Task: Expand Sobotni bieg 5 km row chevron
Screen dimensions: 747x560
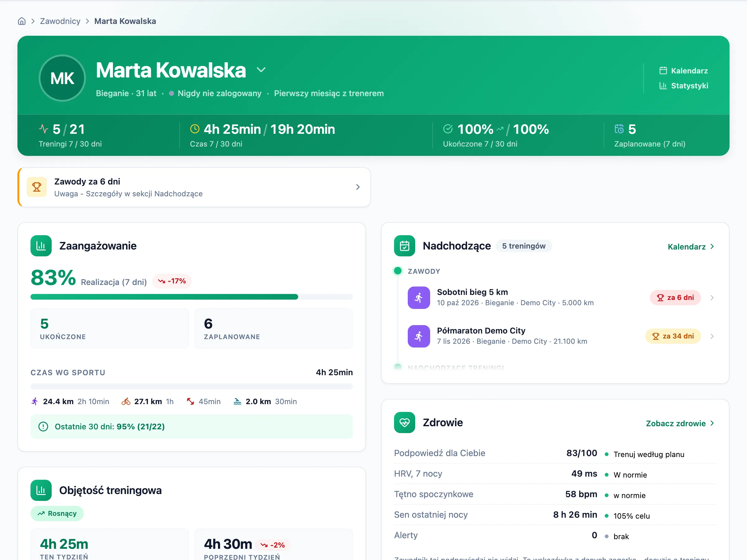Action: pos(712,298)
